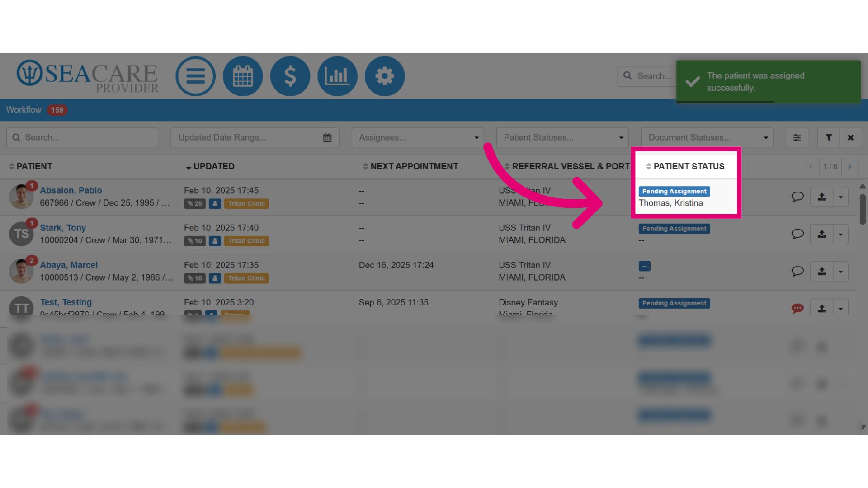
Task: Sort by the UPDATED column header
Action: tap(210, 166)
